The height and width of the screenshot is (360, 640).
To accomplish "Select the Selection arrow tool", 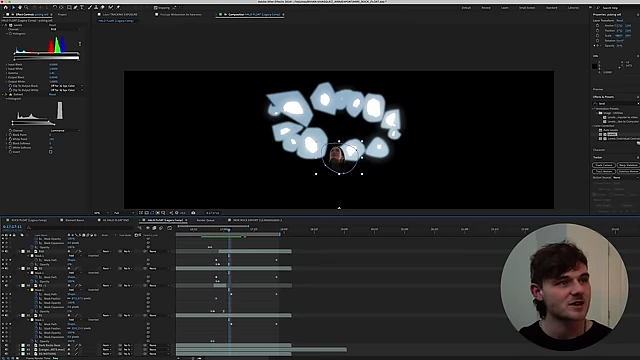I will point(13,7).
